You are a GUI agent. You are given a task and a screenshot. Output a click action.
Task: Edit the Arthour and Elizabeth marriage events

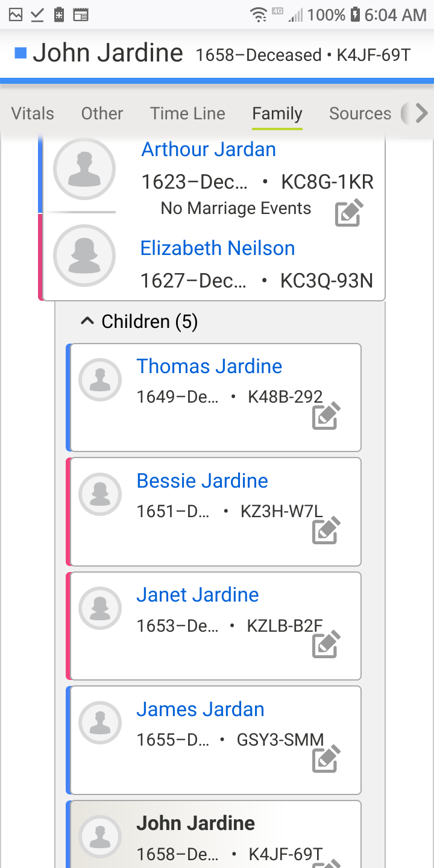coord(349,212)
